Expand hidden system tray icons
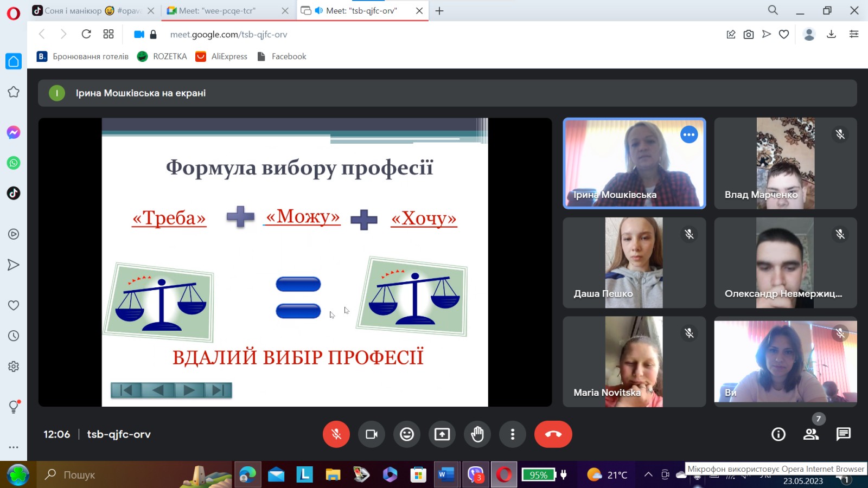 click(x=648, y=474)
